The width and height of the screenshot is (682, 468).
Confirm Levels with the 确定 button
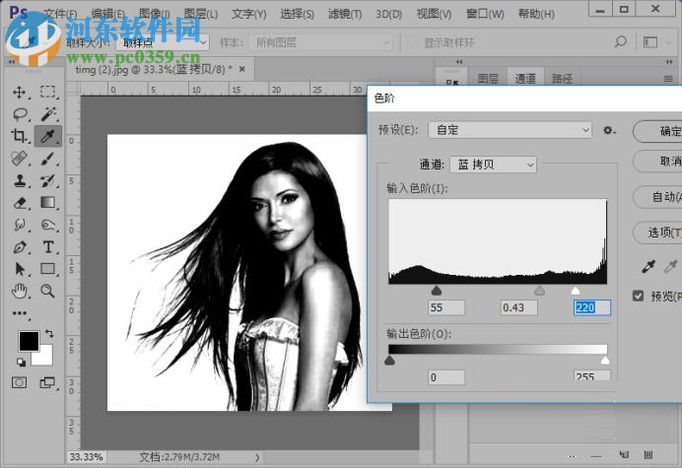click(x=659, y=131)
